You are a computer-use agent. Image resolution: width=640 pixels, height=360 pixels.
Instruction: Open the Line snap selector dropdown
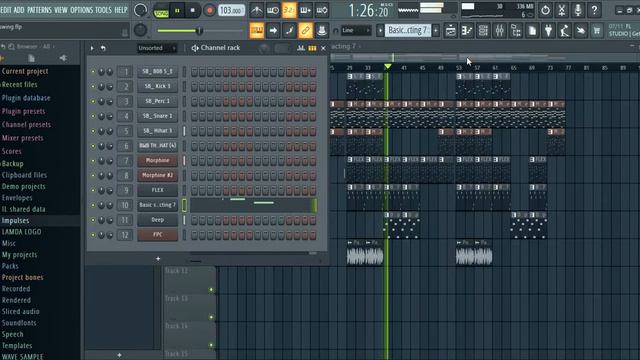click(356, 30)
